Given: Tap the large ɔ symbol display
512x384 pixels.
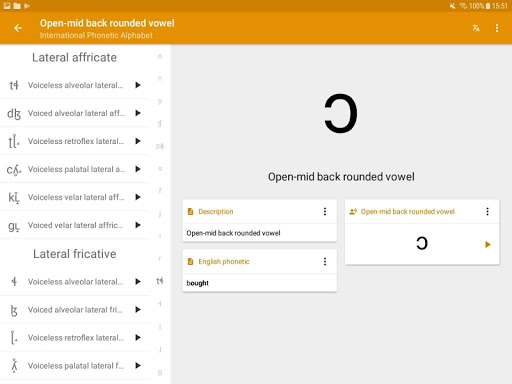Looking at the screenshot, I should click(341, 113).
